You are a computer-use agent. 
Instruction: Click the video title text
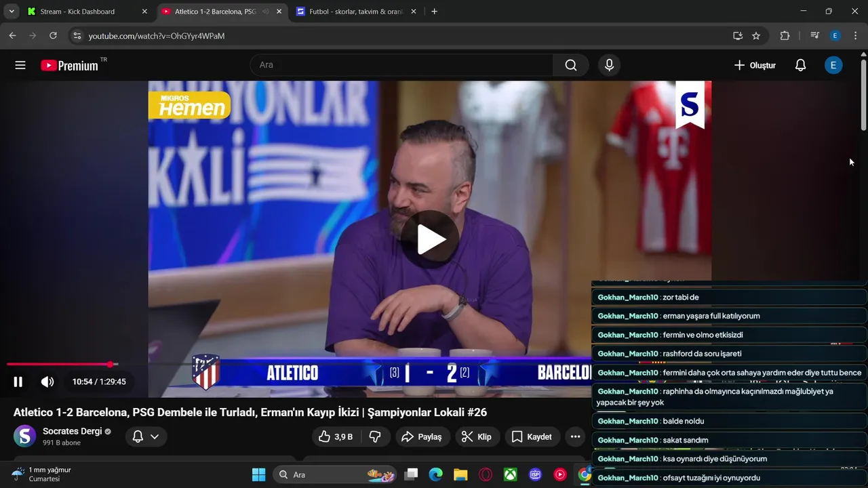[250, 412]
